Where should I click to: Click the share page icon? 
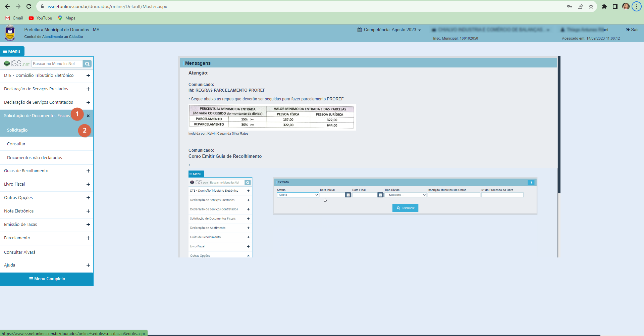pyautogui.click(x=580, y=6)
